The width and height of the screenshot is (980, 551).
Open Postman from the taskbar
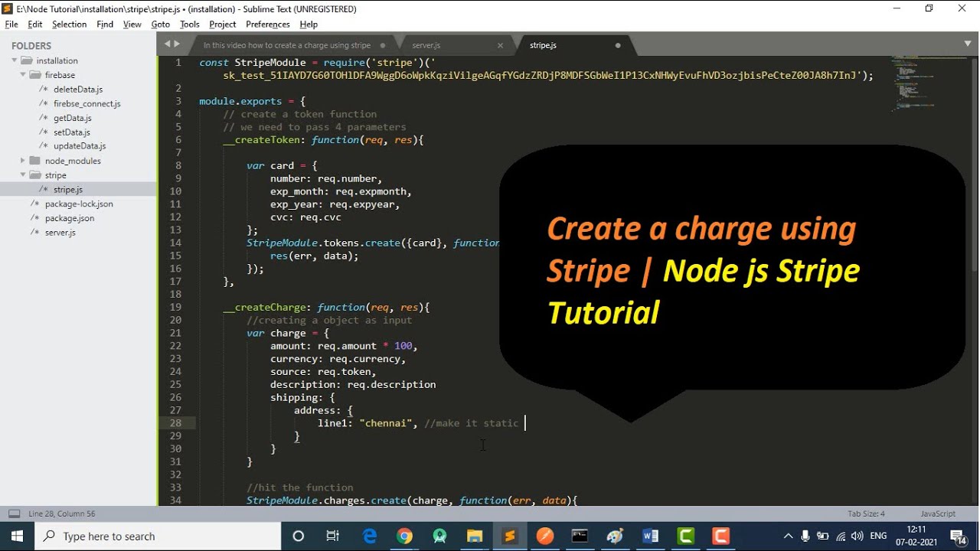click(545, 536)
